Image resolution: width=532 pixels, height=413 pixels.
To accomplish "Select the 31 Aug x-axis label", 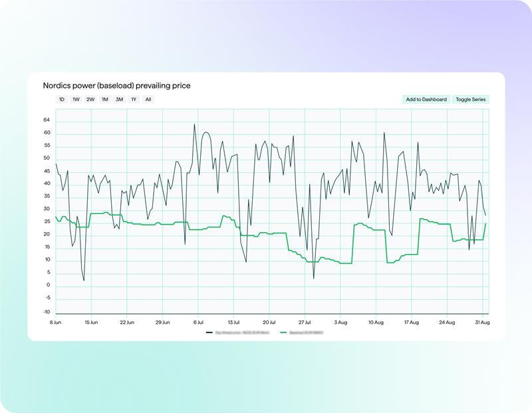I will pyautogui.click(x=482, y=322).
